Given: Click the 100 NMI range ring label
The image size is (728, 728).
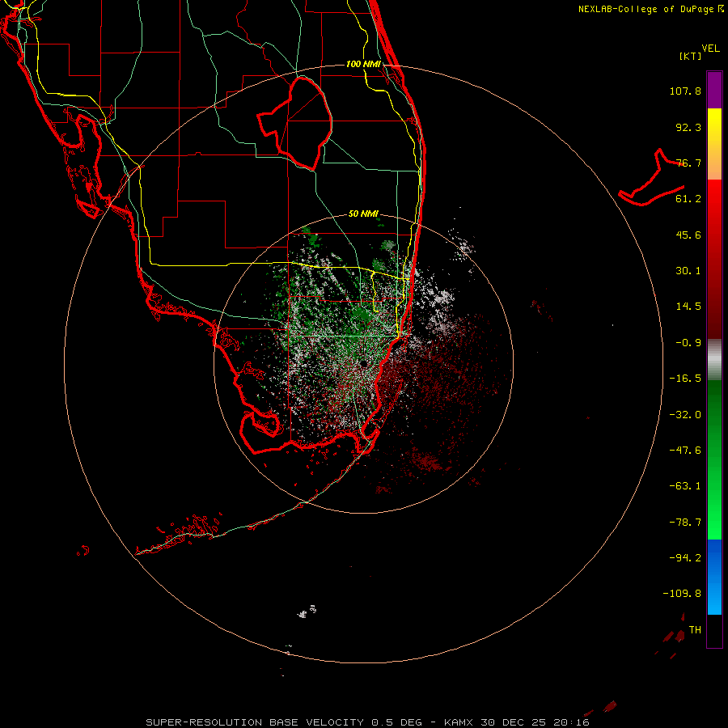Looking at the screenshot, I should point(363,64).
